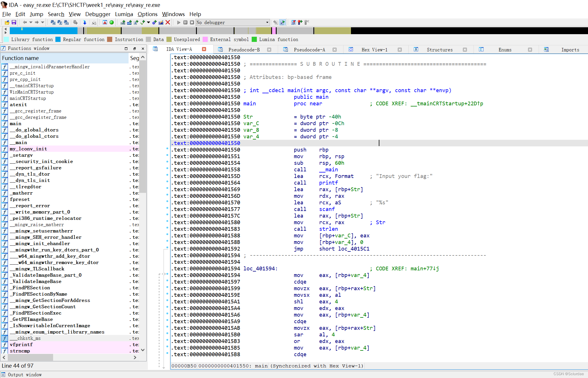
Task: Click the Seg column header
Action: tap(134, 58)
